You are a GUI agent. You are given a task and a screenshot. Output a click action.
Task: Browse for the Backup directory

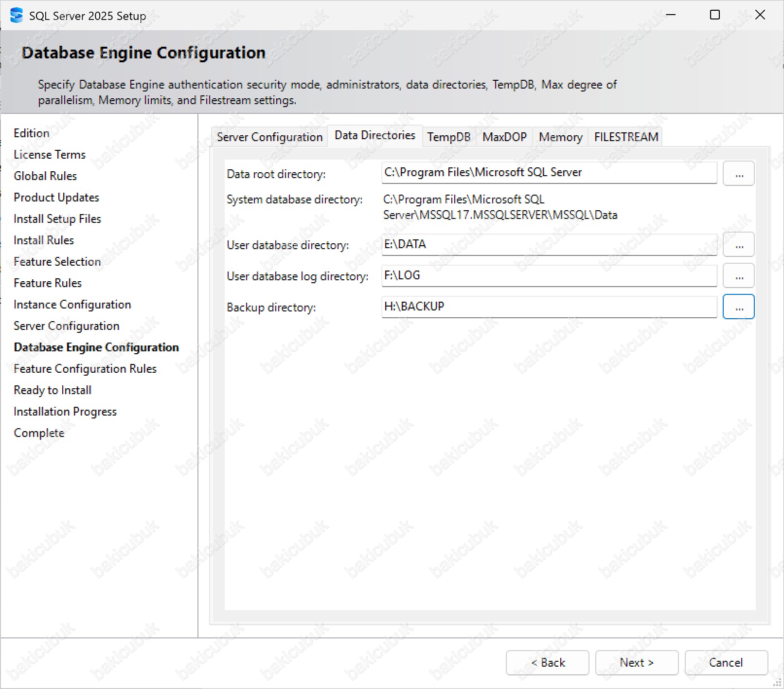738,307
